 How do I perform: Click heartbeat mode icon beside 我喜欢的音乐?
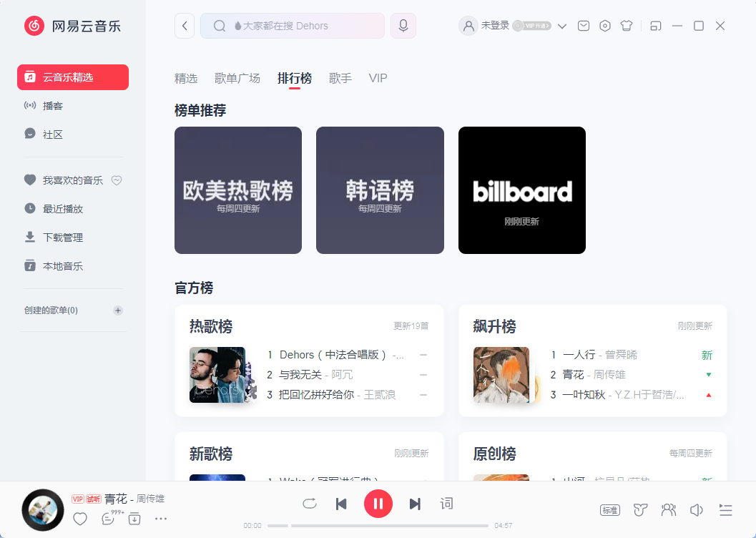click(x=117, y=180)
